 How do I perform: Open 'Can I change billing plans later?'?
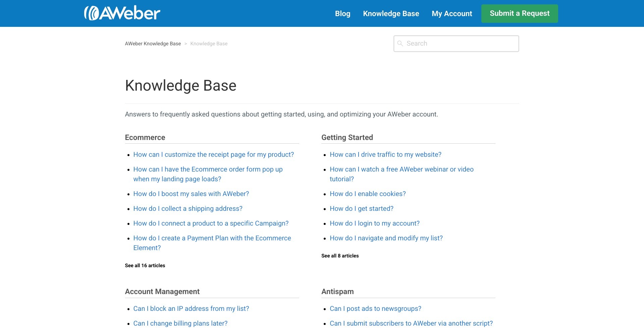tap(180, 323)
